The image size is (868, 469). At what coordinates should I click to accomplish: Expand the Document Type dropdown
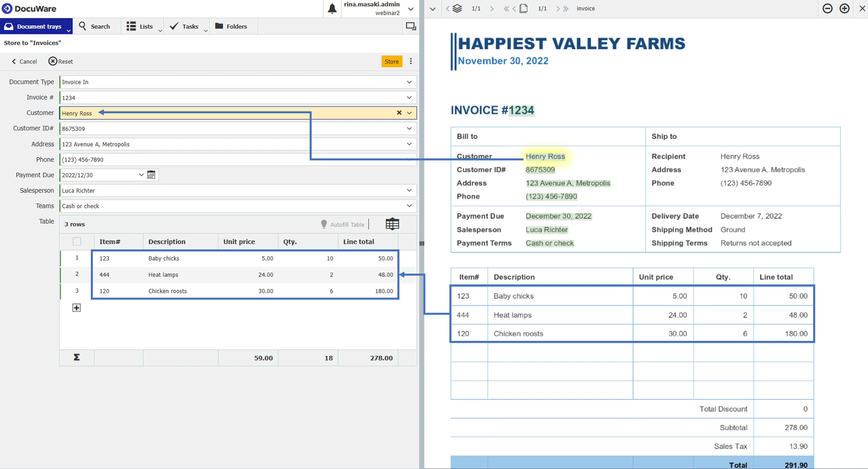pos(409,82)
